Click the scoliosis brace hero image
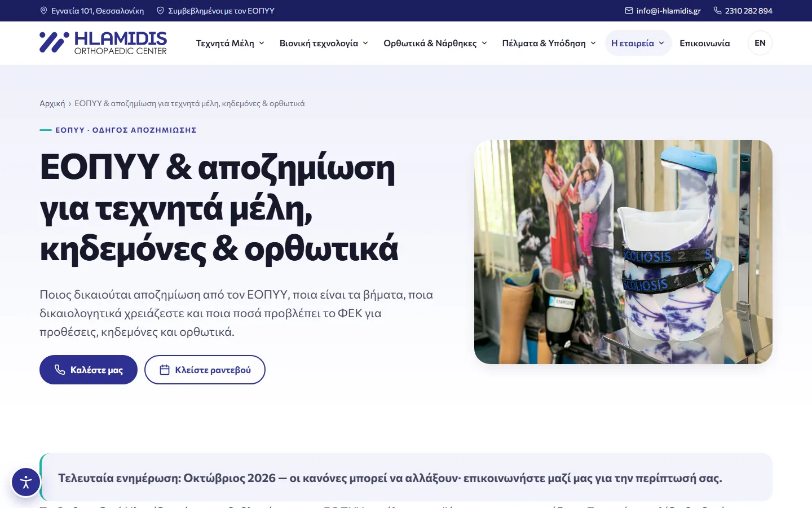Screen dimensions: 812x508 pos(623,252)
